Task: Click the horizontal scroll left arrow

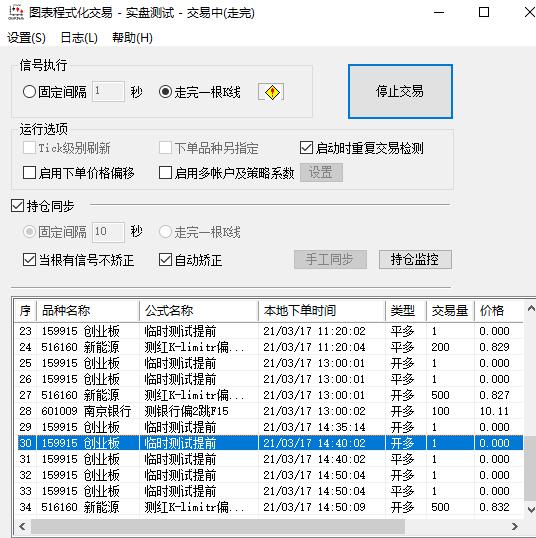Action: point(22,526)
